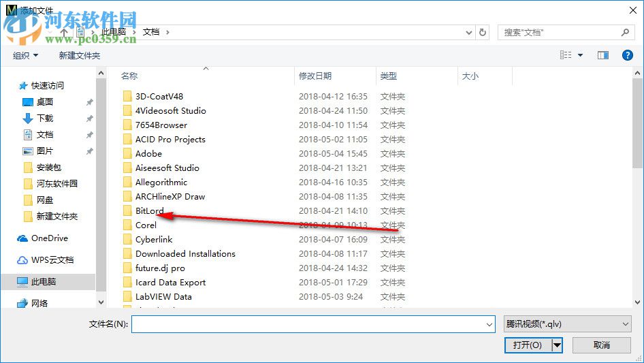Select the Cyberlink folder icon
The width and height of the screenshot is (644, 363).
127,239
